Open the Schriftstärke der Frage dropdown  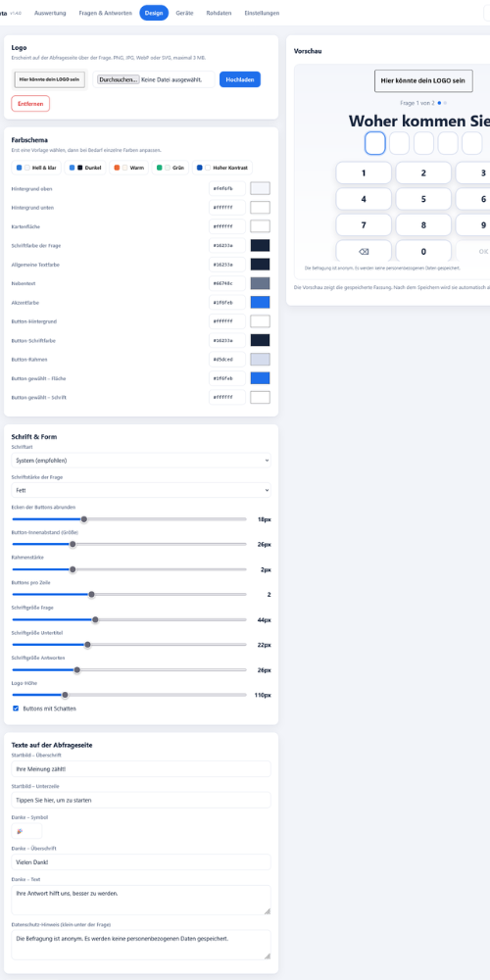141,490
